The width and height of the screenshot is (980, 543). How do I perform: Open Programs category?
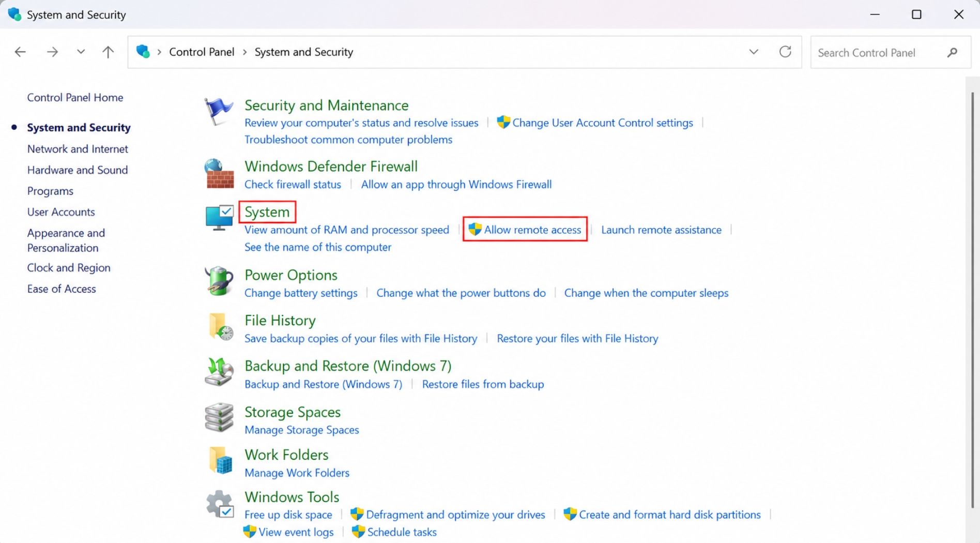[x=50, y=191]
